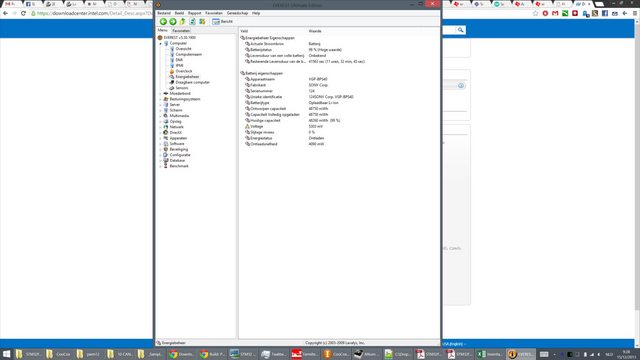Screen dimensions: 640x360
Task: Select the IPMI tree item
Action: pyautogui.click(x=179, y=66)
